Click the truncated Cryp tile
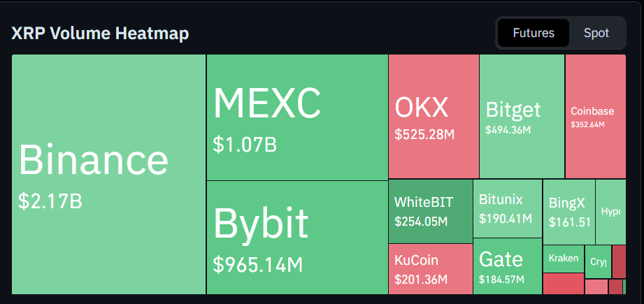 (598, 262)
